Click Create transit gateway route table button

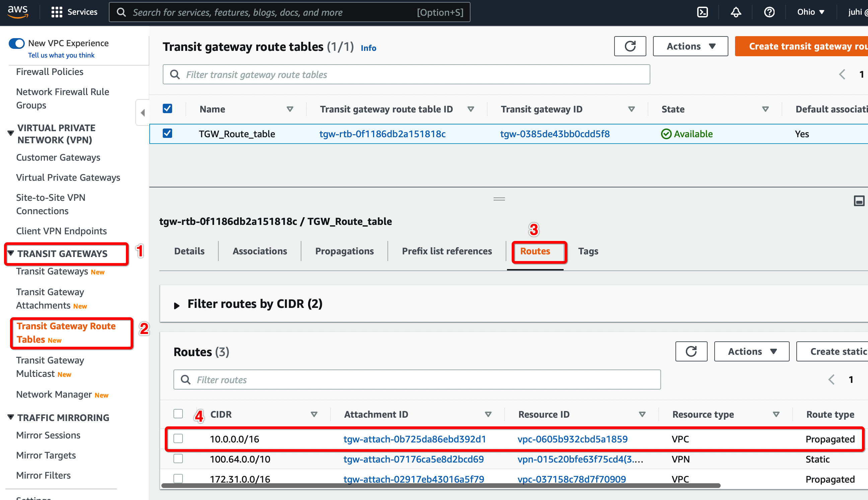click(801, 46)
